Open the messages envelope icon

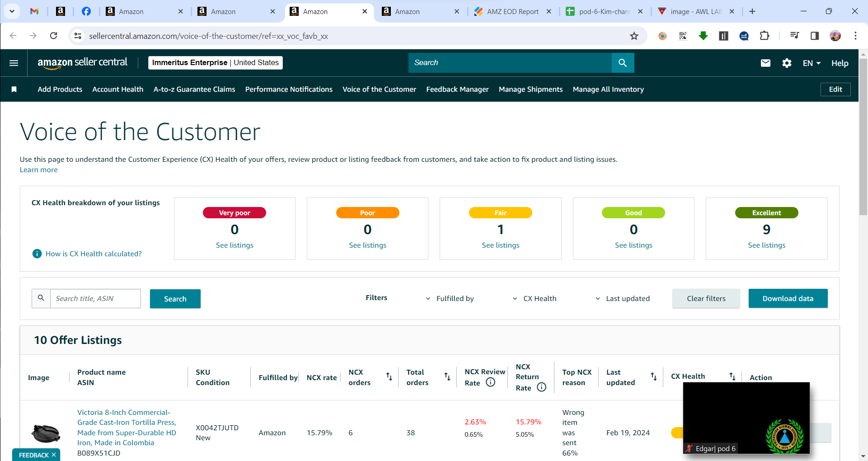click(x=765, y=63)
